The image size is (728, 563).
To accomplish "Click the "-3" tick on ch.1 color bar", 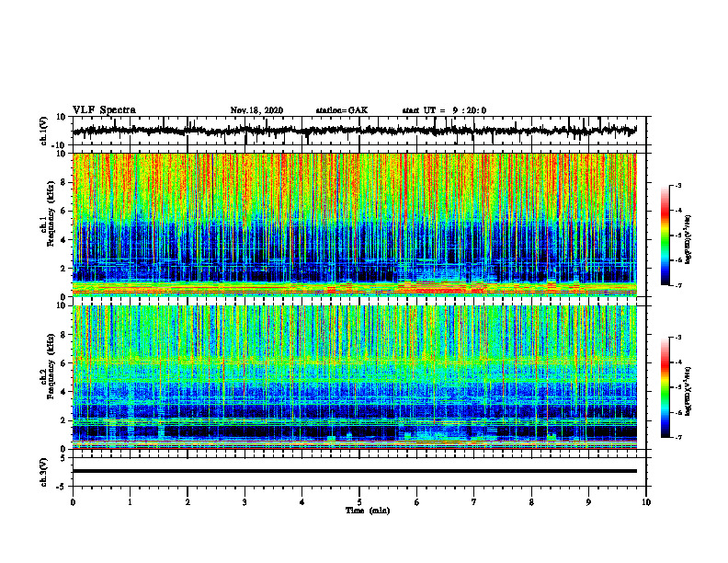I will pos(678,186).
